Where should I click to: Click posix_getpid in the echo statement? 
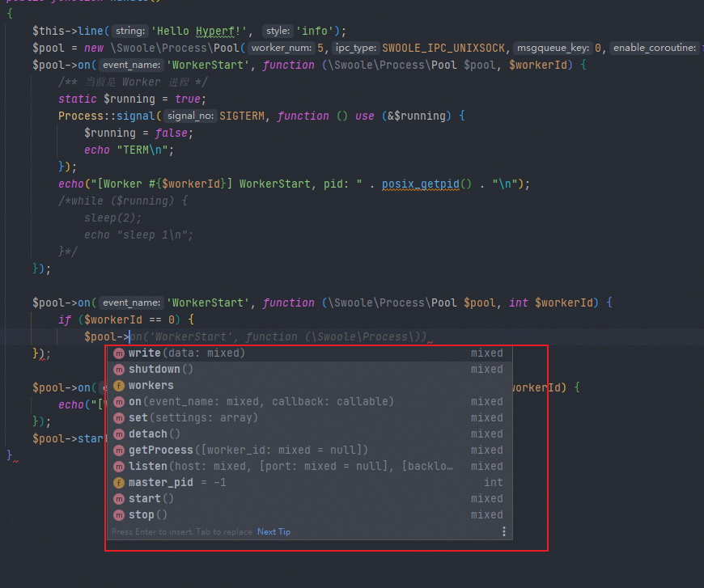[x=421, y=184]
